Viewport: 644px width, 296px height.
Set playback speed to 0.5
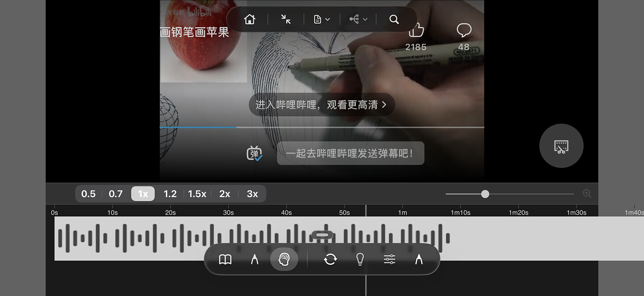click(89, 194)
